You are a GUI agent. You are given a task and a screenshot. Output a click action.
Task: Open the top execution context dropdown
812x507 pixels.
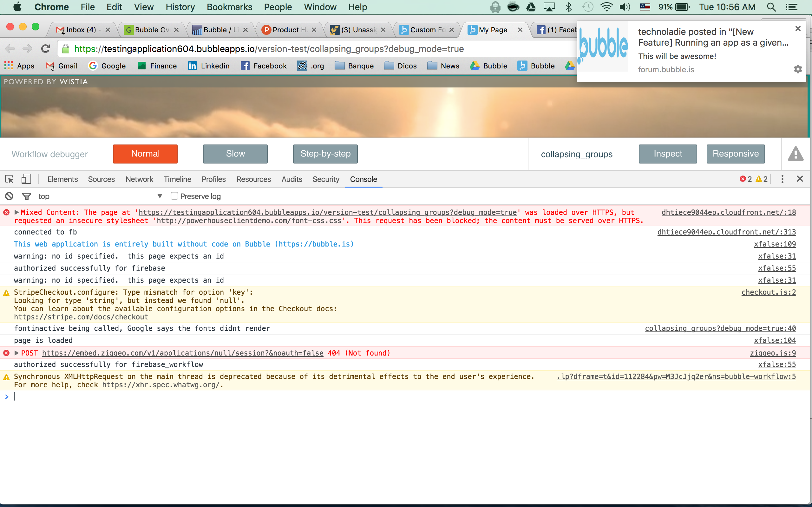(159, 196)
